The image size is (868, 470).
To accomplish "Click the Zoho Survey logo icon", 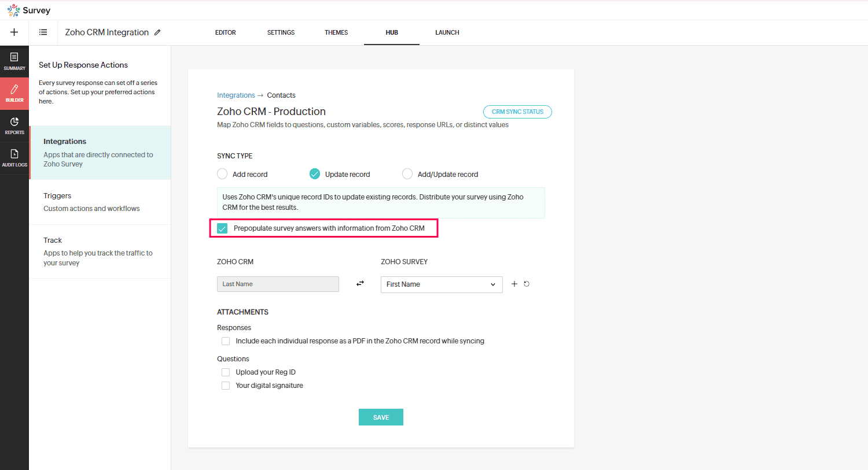I will pos(13,10).
